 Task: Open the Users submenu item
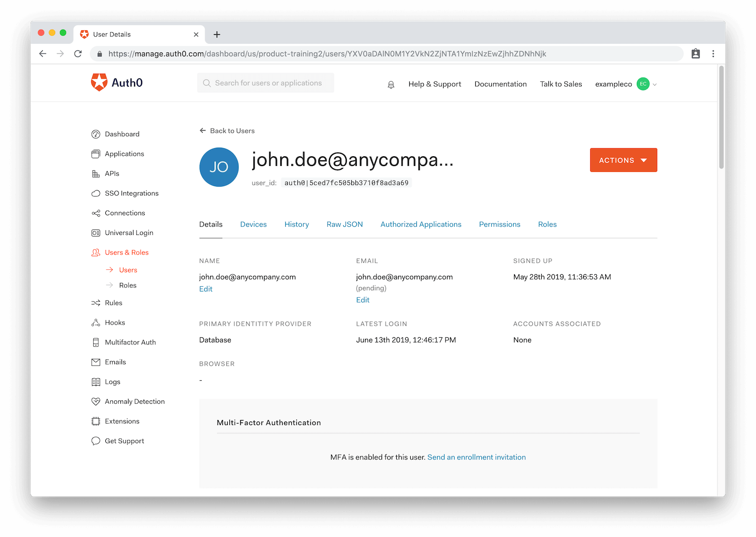[x=128, y=270]
